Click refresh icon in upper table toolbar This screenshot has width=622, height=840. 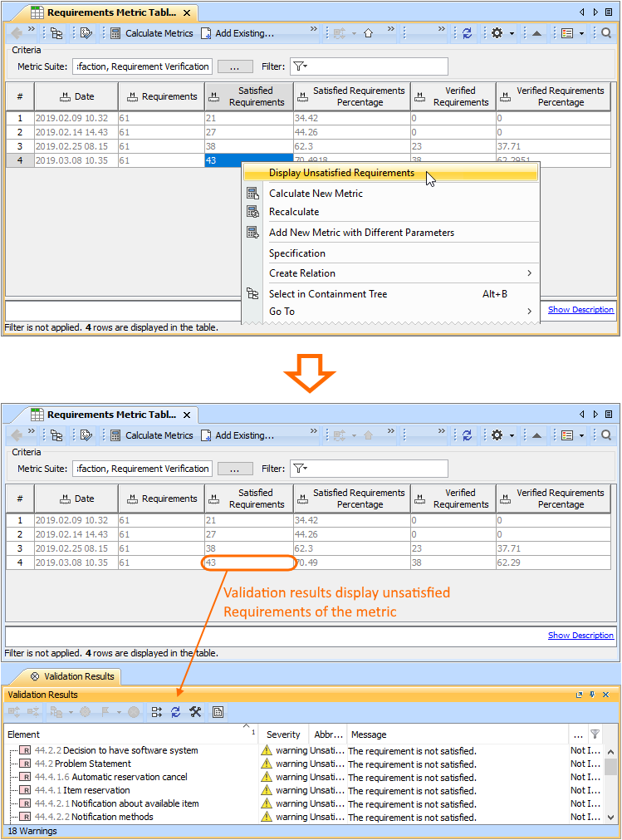(x=468, y=33)
